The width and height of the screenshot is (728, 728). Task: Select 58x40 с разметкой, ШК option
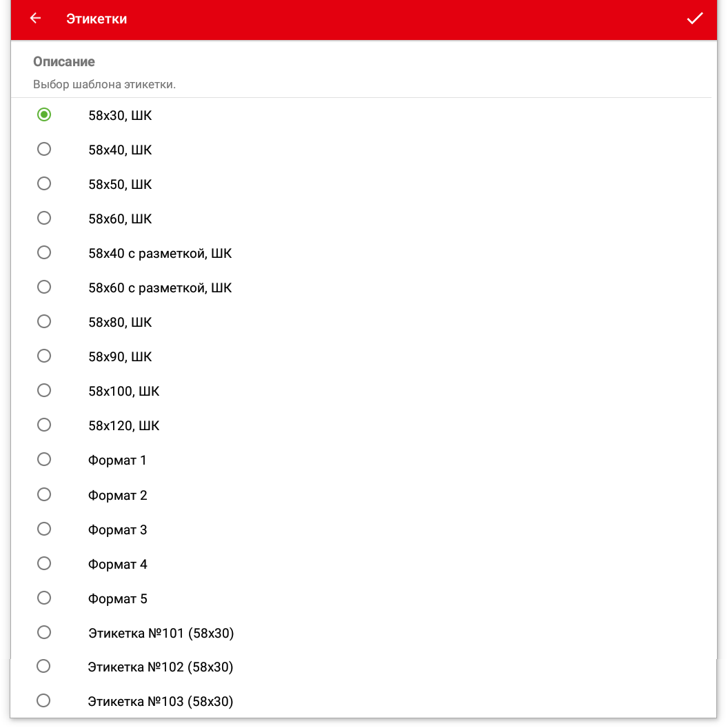point(44,253)
